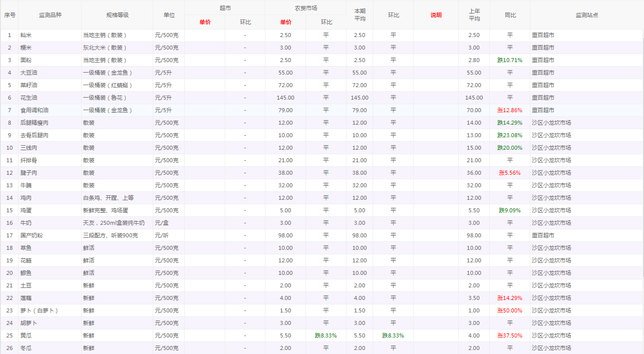Select the 国产奶粉 row name
644x354 pixels.
(x=31, y=235)
